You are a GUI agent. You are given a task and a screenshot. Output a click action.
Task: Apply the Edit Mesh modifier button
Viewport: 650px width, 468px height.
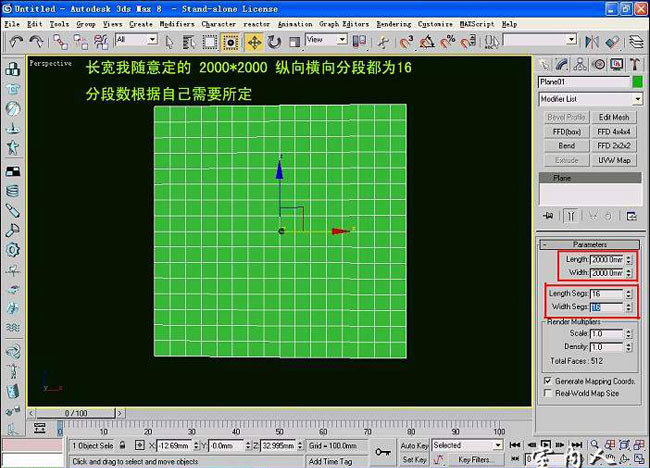(x=614, y=117)
